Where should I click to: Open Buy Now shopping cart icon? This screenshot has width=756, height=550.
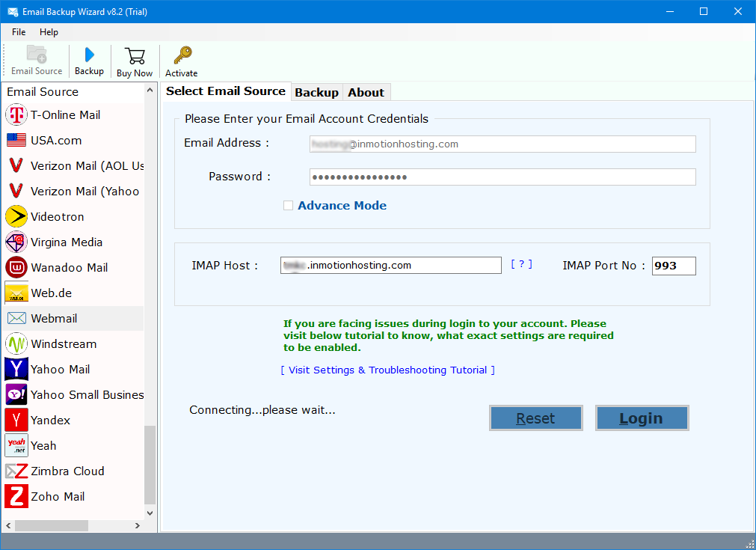tap(135, 56)
